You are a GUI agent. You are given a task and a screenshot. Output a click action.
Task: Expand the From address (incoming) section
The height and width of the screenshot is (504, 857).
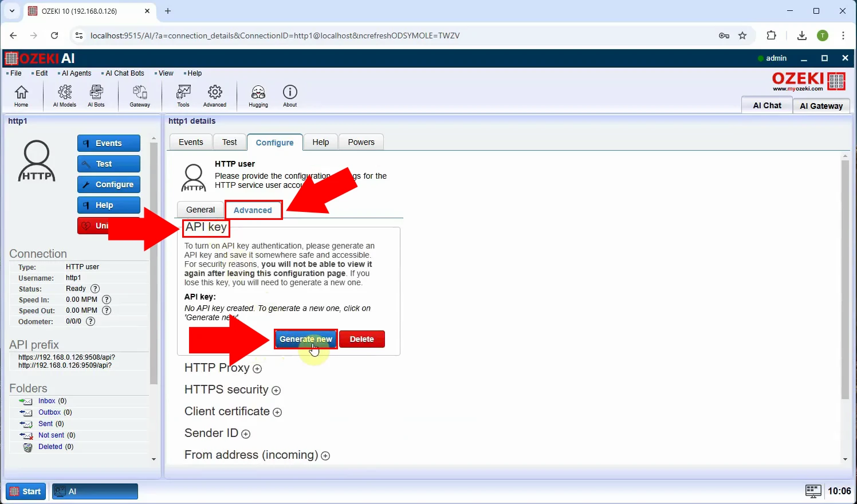point(325,456)
